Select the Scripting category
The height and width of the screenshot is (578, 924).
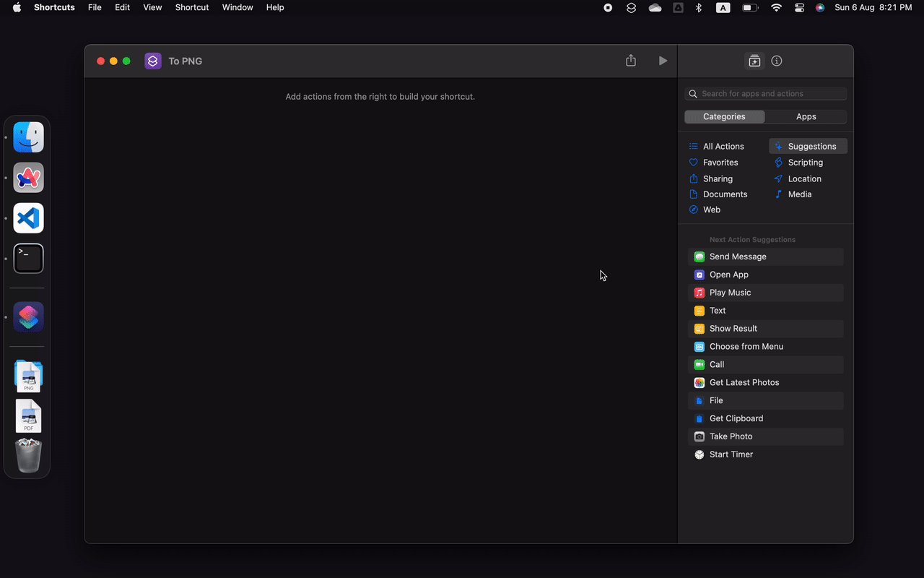(803, 162)
